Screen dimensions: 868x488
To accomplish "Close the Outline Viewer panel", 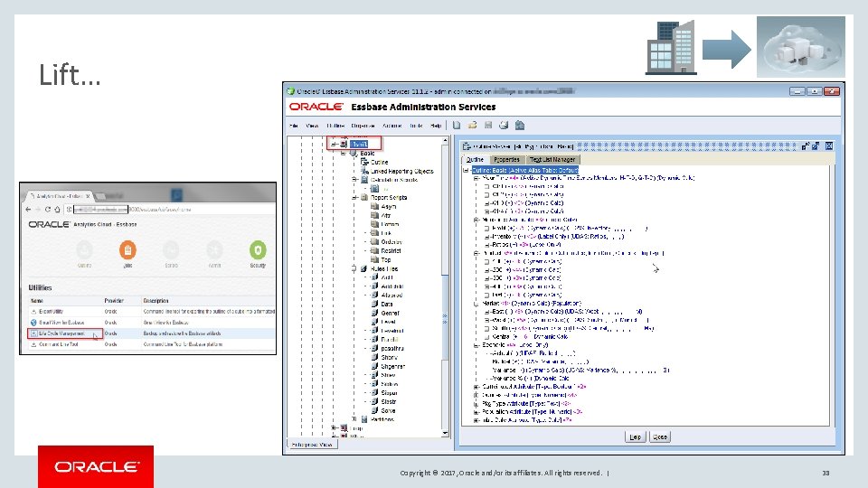I will 829,146.
